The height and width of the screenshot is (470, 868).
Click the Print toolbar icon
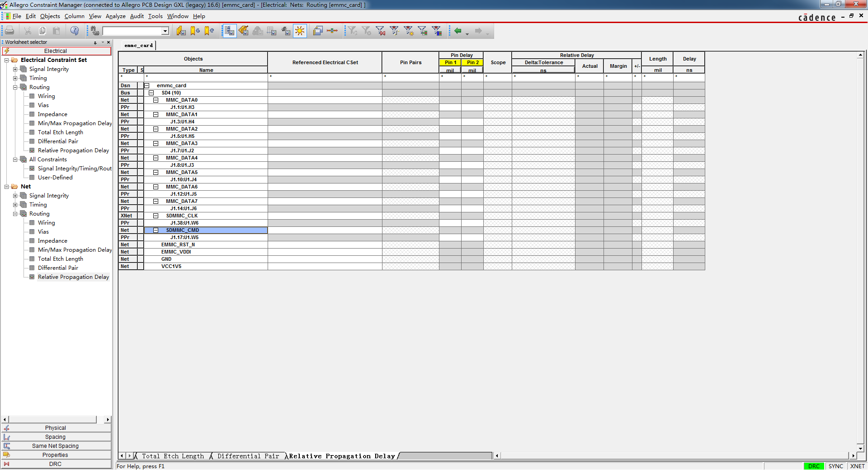coord(9,31)
